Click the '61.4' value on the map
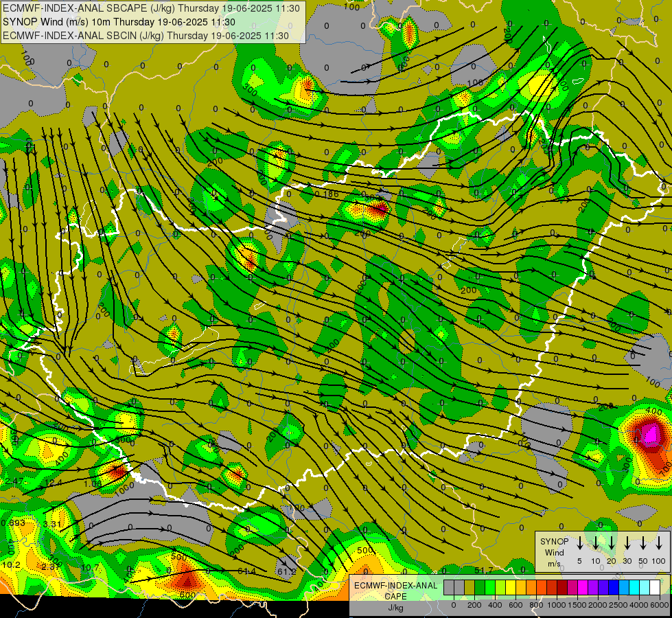The height and width of the screenshot is (618, 672). click(x=246, y=571)
